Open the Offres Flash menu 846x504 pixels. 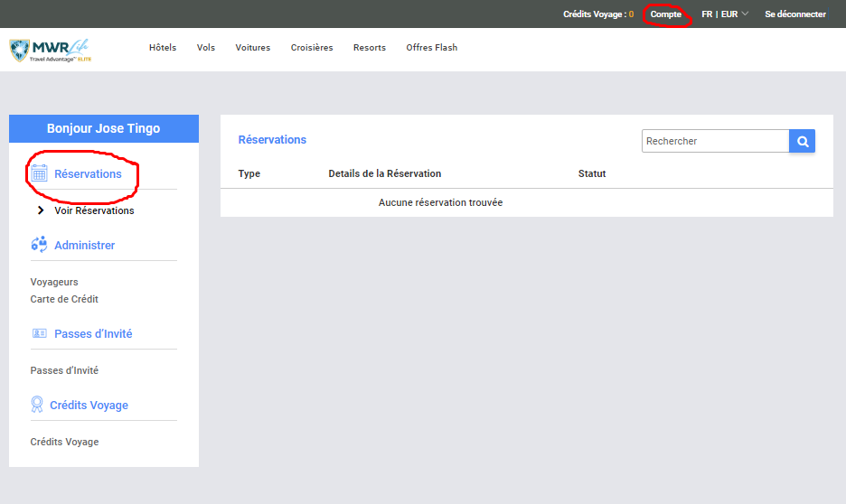pyautogui.click(x=432, y=48)
